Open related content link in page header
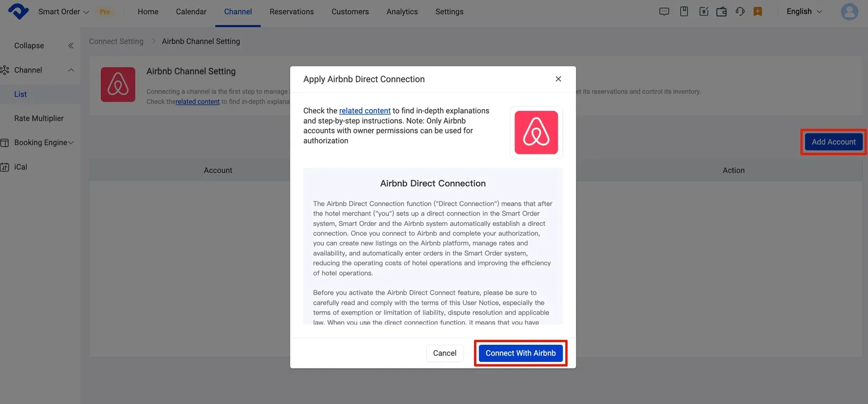The image size is (868, 404). [197, 102]
